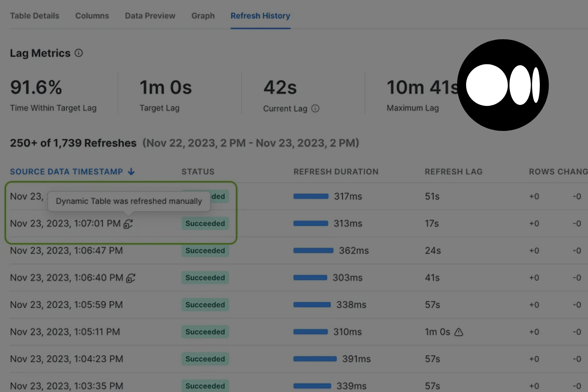Select the Refresh History tab
This screenshot has height=392, width=588.
[260, 16]
